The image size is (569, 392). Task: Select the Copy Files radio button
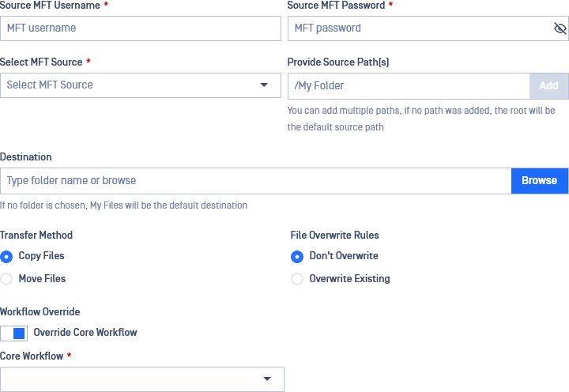pyautogui.click(x=6, y=257)
